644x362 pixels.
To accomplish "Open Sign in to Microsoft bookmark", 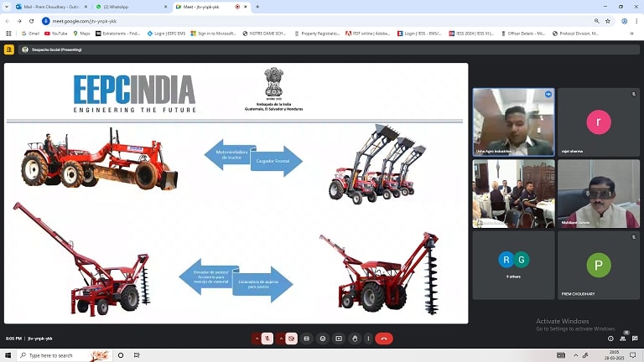I will (x=214, y=34).
